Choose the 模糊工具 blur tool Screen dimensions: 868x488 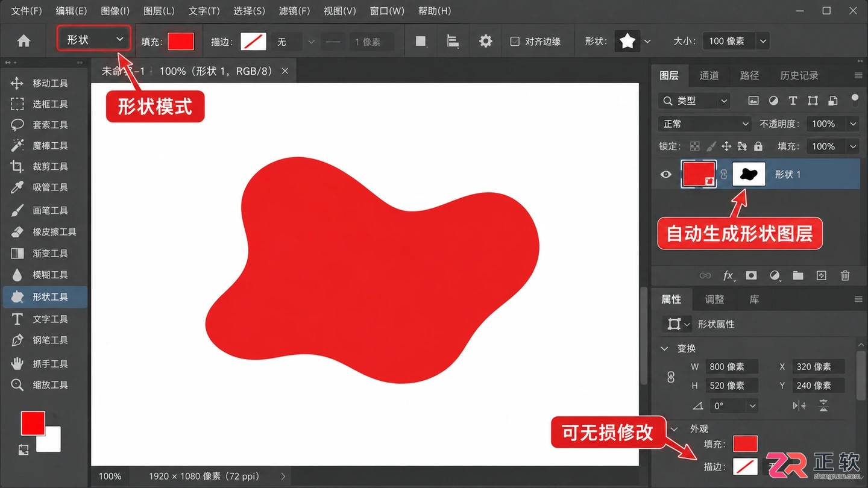point(40,275)
